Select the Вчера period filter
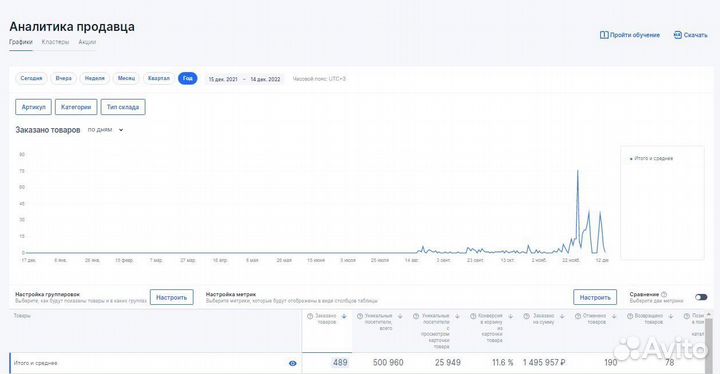 click(63, 78)
